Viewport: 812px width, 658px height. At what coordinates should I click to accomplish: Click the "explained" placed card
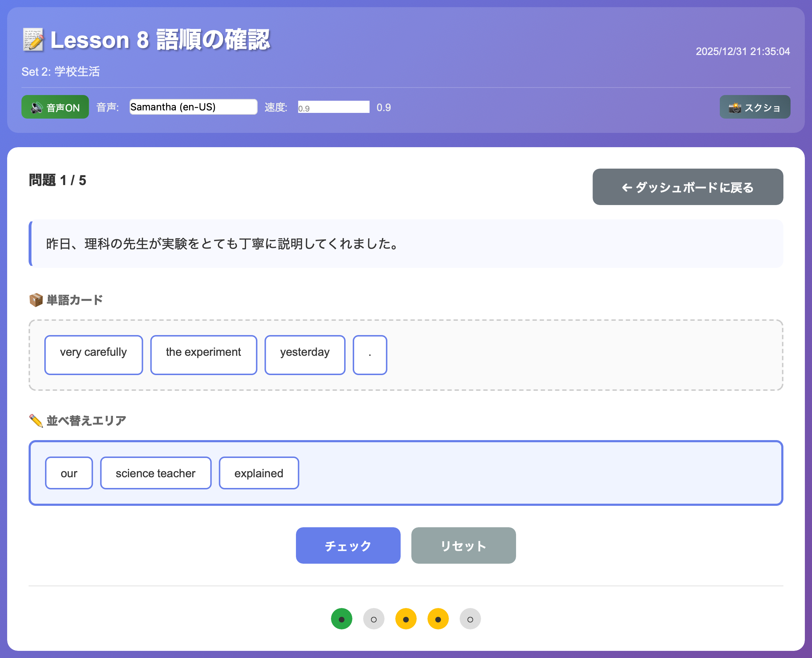pyautogui.click(x=259, y=473)
